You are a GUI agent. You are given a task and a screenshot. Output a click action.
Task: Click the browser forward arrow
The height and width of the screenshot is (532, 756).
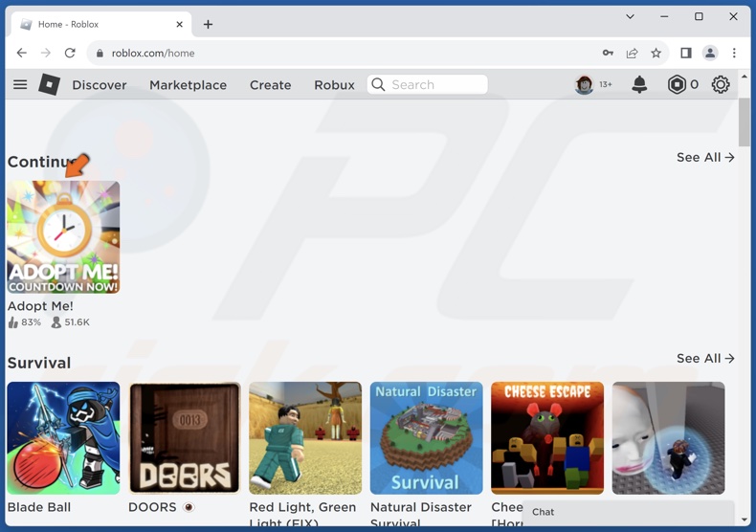coord(46,53)
